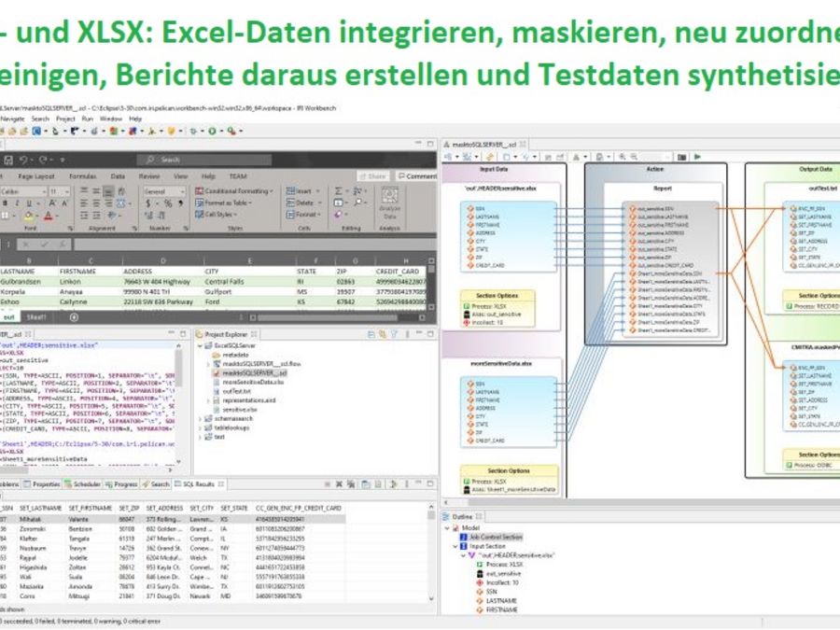Click the Remove result X icon in SQL Results
Image resolution: width=840 pixels, height=630 pixels.
pos(339,484)
